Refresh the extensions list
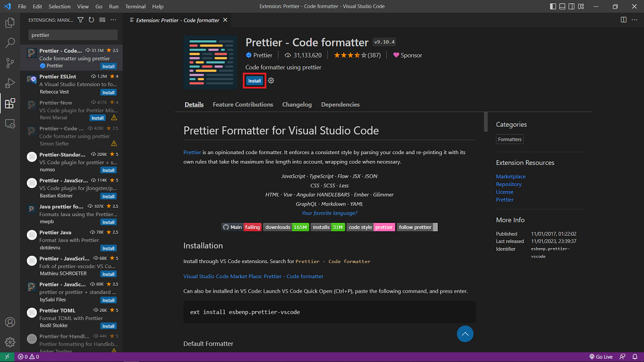The width and height of the screenshot is (644, 362). tap(91, 20)
